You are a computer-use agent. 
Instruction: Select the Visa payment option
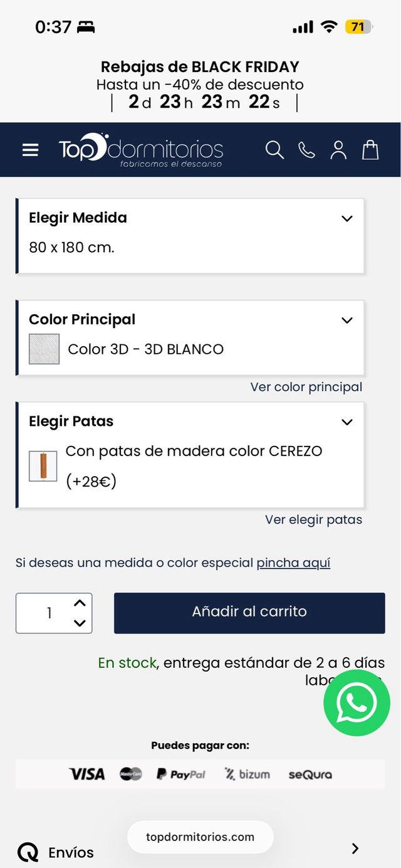pyautogui.click(x=87, y=773)
